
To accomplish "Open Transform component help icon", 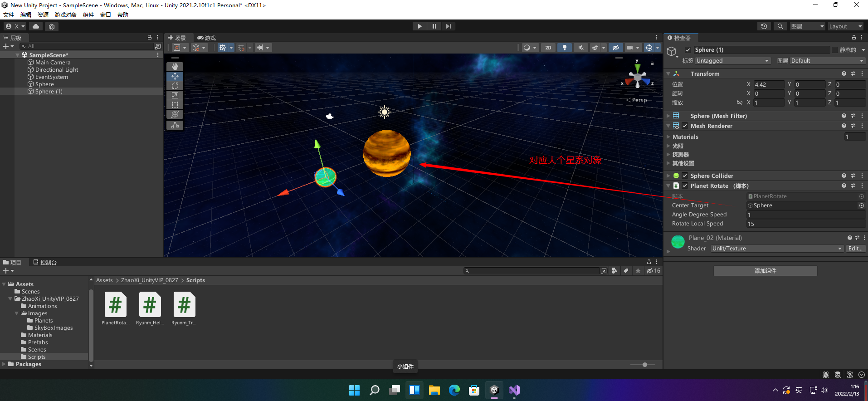I will point(844,74).
